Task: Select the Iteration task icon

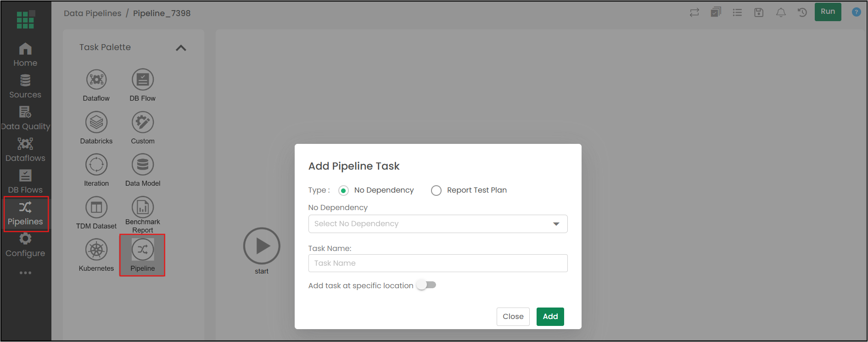Action: (x=96, y=165)
